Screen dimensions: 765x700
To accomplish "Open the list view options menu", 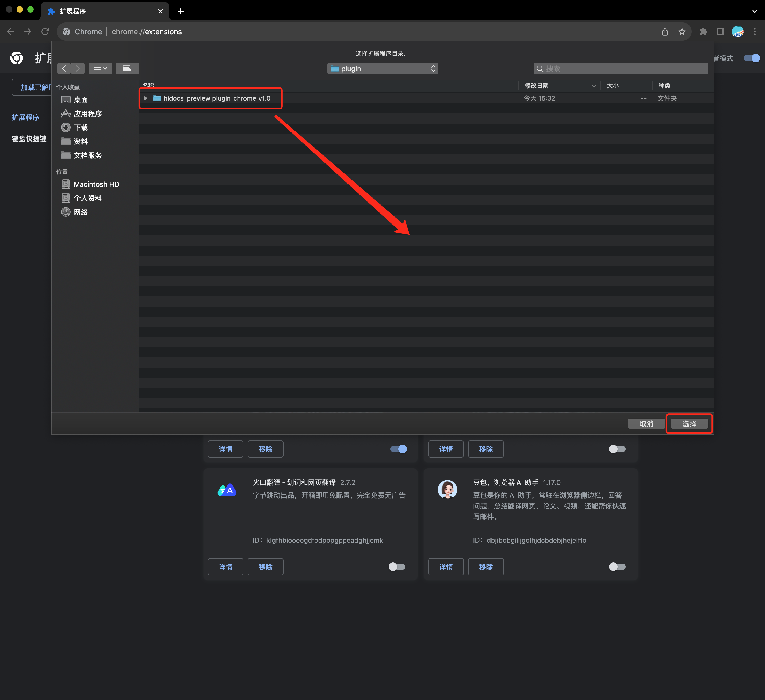I will [x=100, y=68].
